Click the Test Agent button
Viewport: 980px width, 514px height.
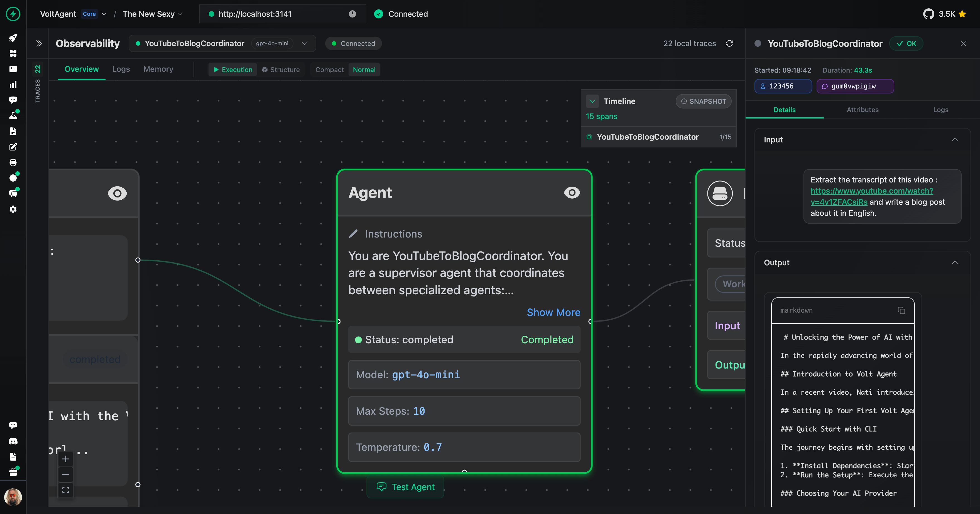[x=405, y=487]
